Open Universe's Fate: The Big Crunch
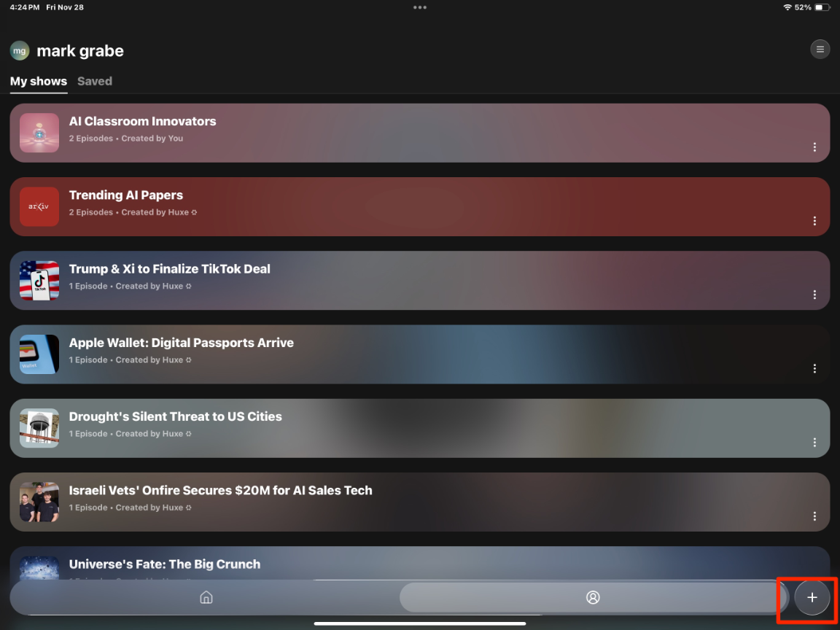Image resolution: width=840 pixels, height=630 pixels. 165,564
